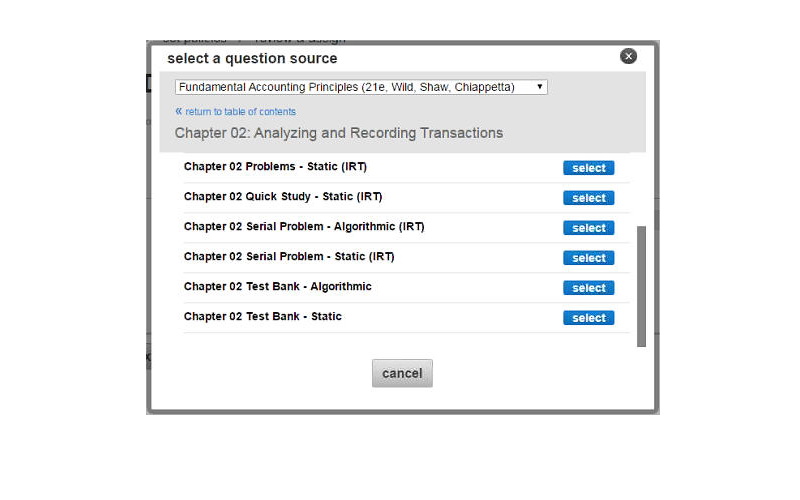
Task: Select Chapter 02 Problems - Static (IRT)
Action: [x=588, y=168]
